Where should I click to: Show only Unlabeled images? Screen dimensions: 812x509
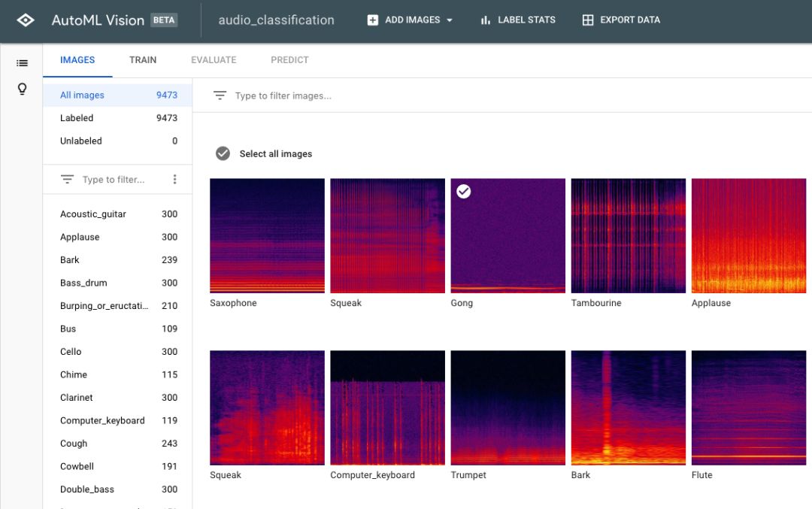point(81,141)
